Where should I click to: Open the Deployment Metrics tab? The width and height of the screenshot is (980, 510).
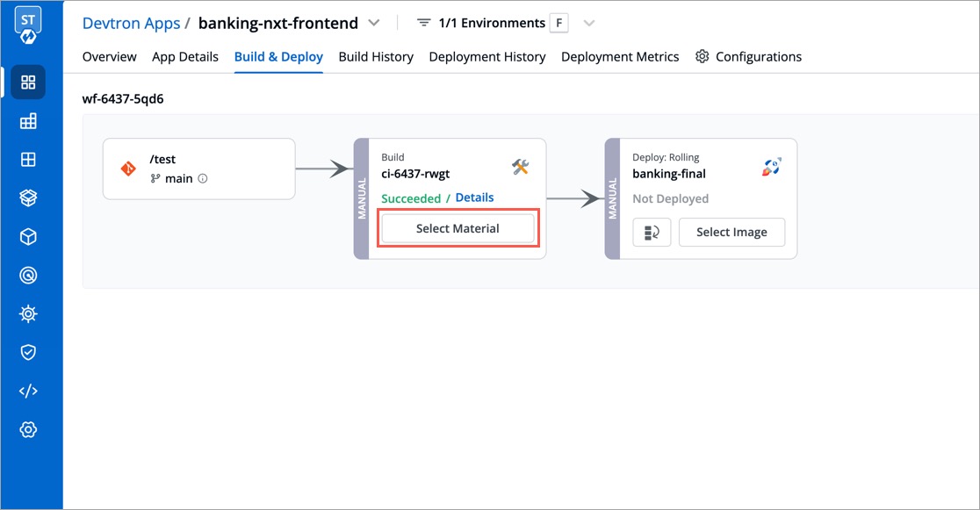(620, 57)
